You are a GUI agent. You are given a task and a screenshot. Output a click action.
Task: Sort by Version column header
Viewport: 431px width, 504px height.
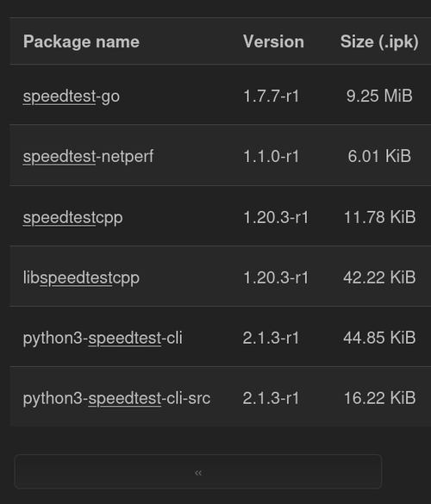coord(273,41)
